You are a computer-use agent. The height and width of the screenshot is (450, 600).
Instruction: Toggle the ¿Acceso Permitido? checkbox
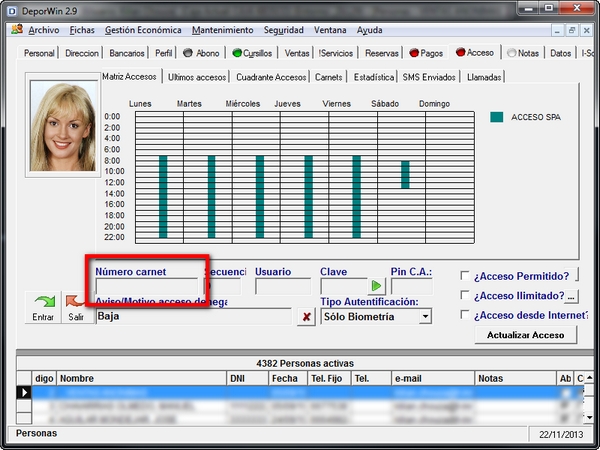[x=465, y=276]
